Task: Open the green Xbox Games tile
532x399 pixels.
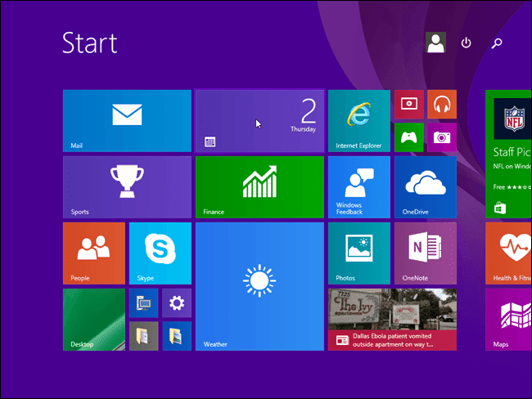Action: tap(409, 137)
